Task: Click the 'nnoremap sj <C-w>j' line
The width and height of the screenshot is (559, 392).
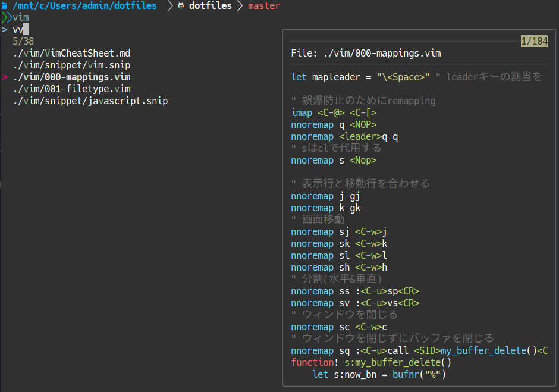Action: tap(339, 231)
